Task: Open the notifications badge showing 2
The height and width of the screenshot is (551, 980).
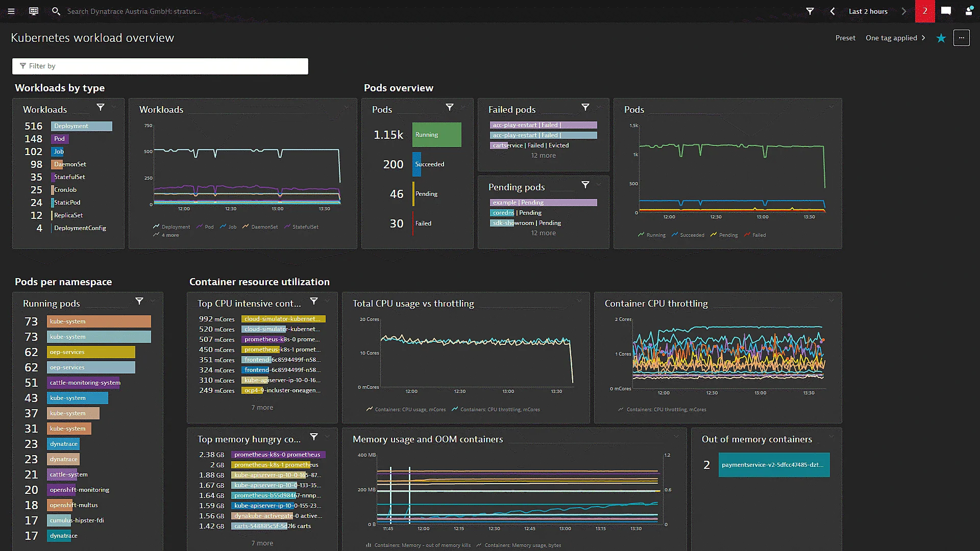Action: click(x=925, y=11)
